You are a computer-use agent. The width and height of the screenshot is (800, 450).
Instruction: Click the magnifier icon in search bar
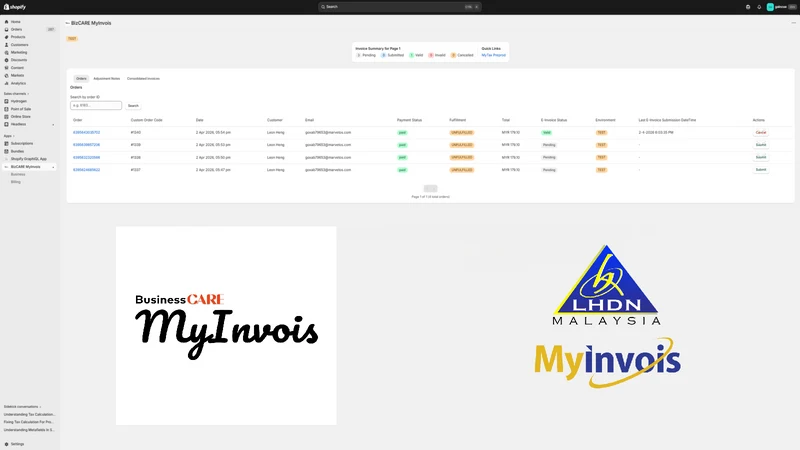pos(323,7)
